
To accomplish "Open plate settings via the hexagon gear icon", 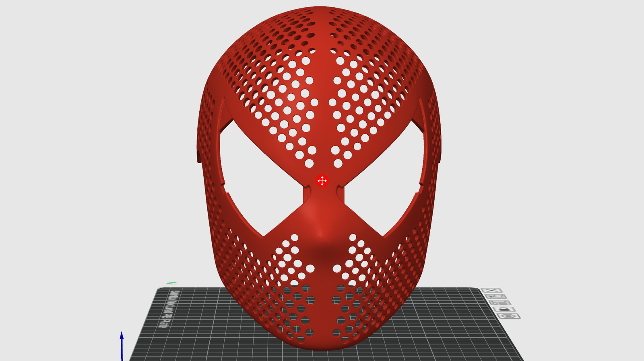I will tap(509, 316).
